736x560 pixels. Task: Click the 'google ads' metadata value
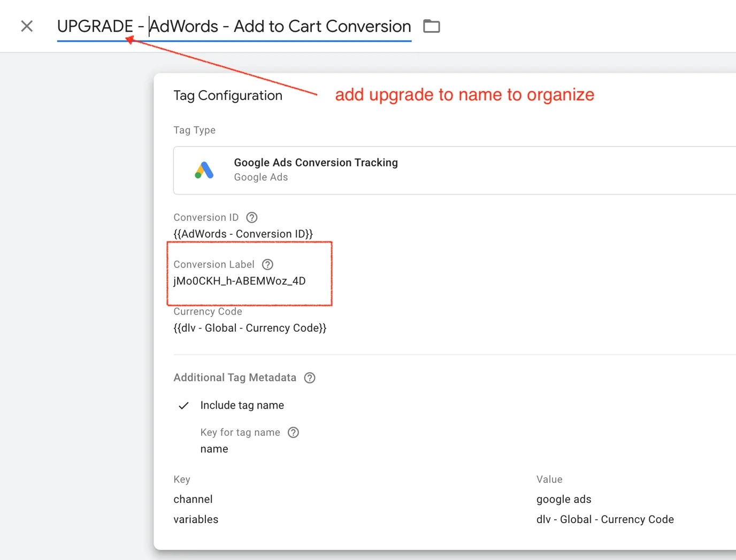point(564,499)
